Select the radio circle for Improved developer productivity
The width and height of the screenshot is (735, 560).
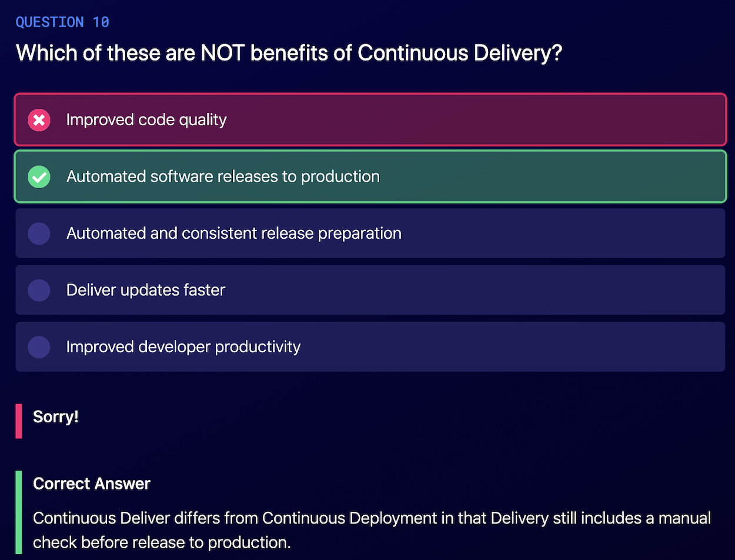click(39, 347)
